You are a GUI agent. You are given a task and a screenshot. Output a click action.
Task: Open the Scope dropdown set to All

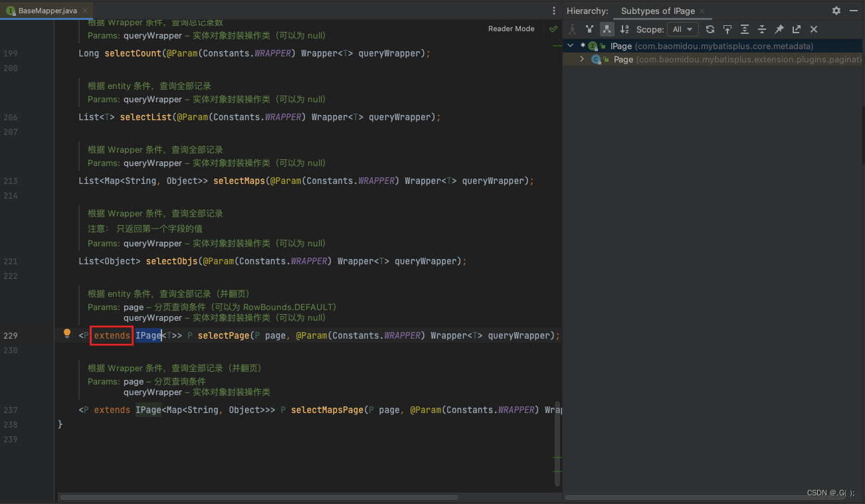click(x=683, y=29)
